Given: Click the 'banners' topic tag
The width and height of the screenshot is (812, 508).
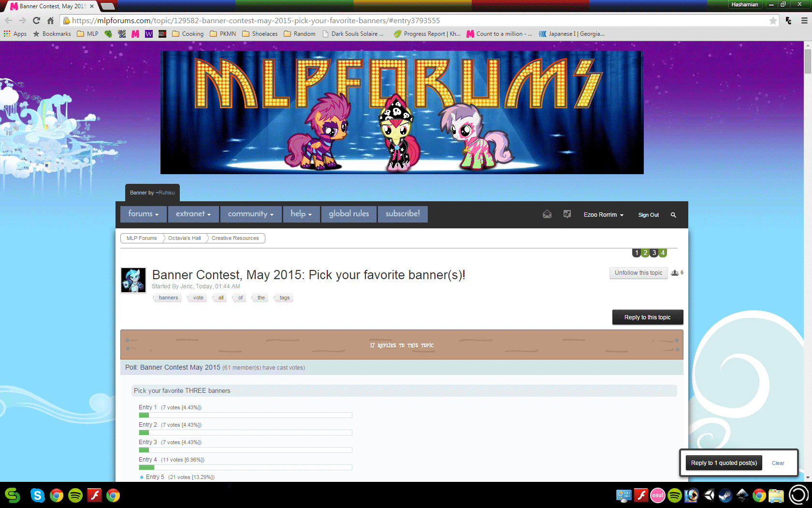Looking at the screenshot, I should [x=168, y=298].
